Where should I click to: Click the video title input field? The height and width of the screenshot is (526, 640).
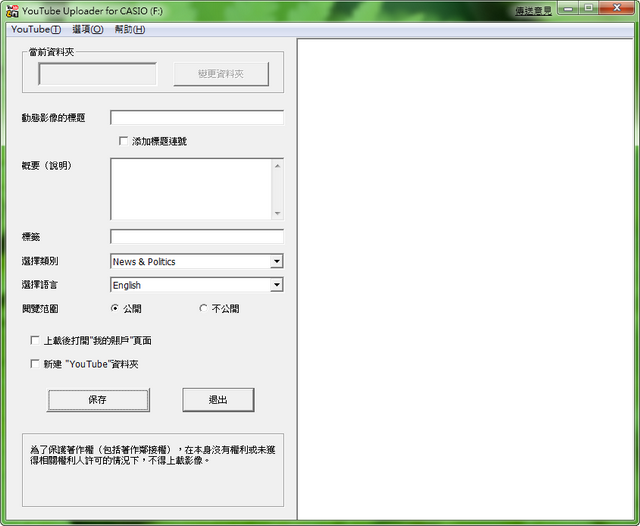tap(197, 118)
